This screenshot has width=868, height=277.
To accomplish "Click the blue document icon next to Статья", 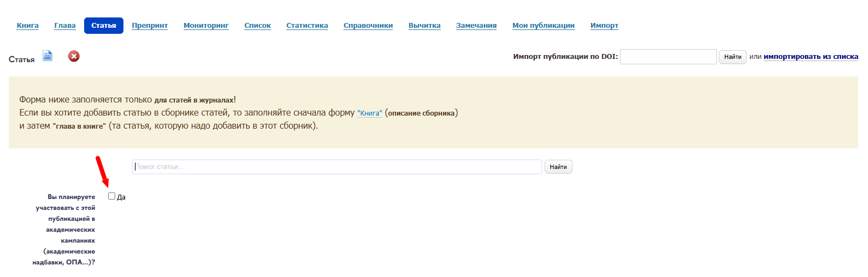I will [x=48, y=56].
